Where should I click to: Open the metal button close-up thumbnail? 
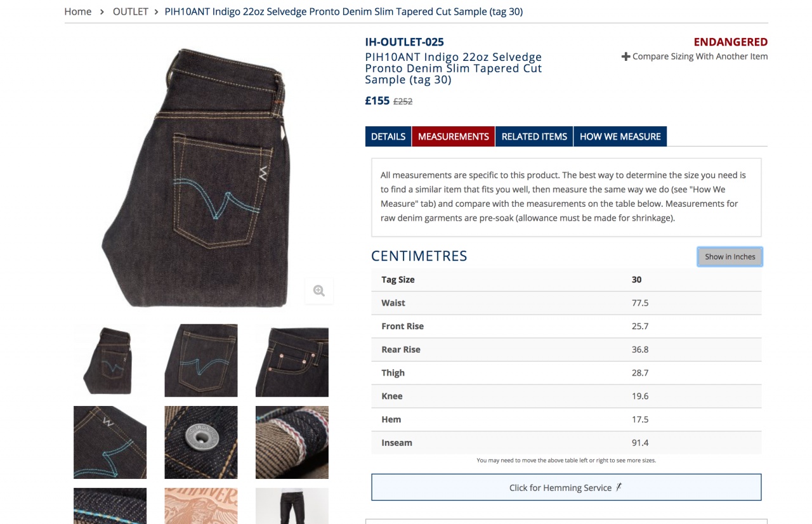click(201, 442)
